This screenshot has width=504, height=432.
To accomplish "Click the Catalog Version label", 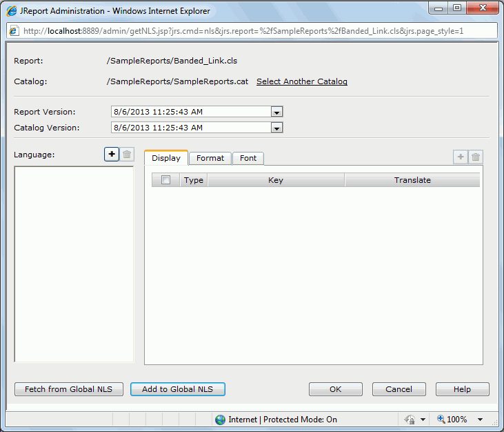I will [47, 128].
